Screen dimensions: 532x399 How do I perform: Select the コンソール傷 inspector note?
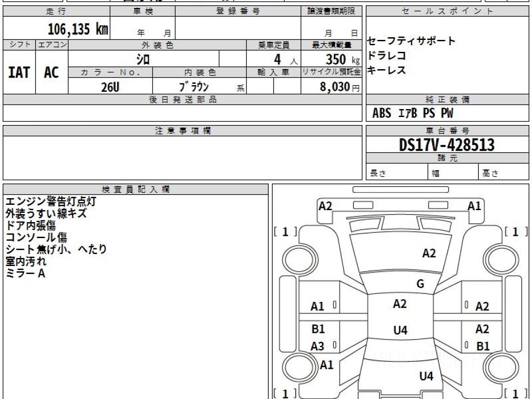click(36, 238)
